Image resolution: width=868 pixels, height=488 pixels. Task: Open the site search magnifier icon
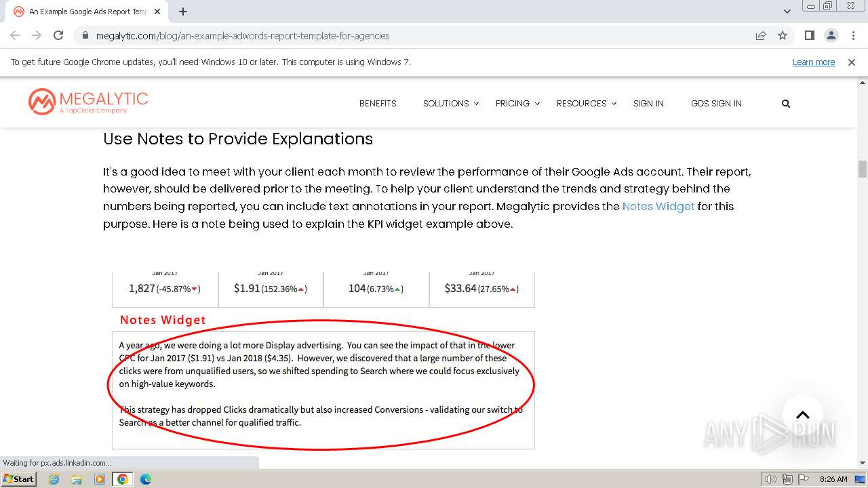point(786,104)
